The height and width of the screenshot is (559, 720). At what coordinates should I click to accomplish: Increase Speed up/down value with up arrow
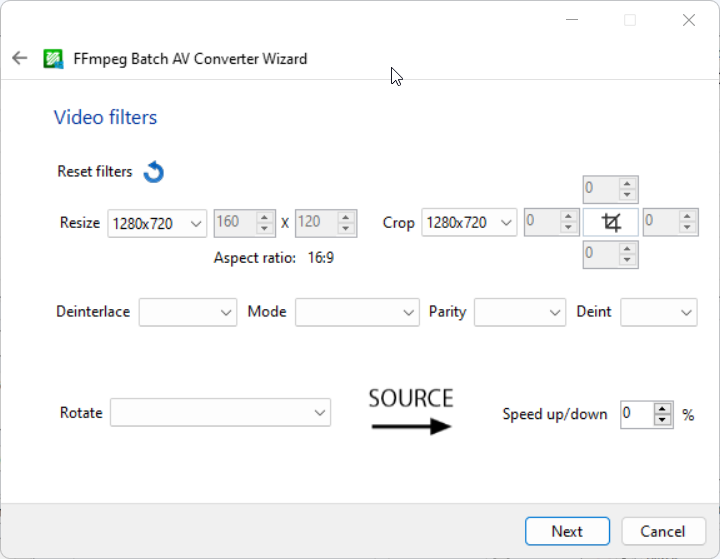pos(662,409)
